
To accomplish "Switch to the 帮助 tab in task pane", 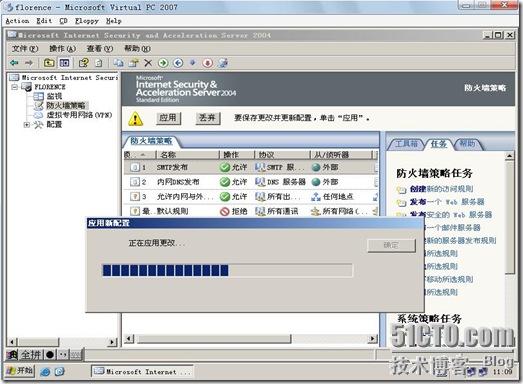I will click(467, 143).
